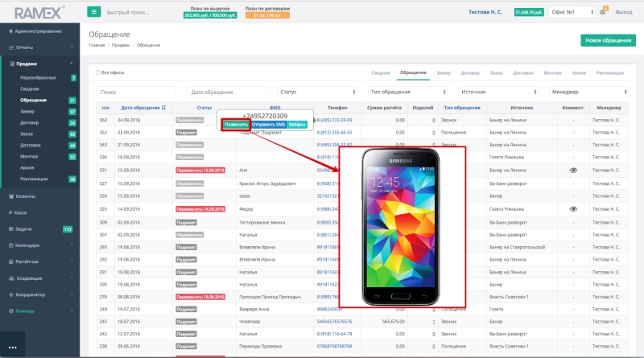Open Неразобранные in the sidebar

pyautogui.click(x=38, y=77)
